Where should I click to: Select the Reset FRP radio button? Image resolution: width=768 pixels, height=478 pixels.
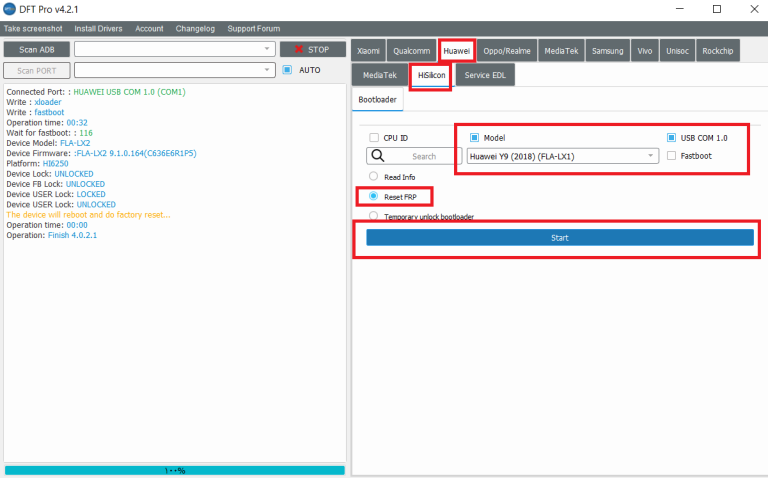pos(374,196)
